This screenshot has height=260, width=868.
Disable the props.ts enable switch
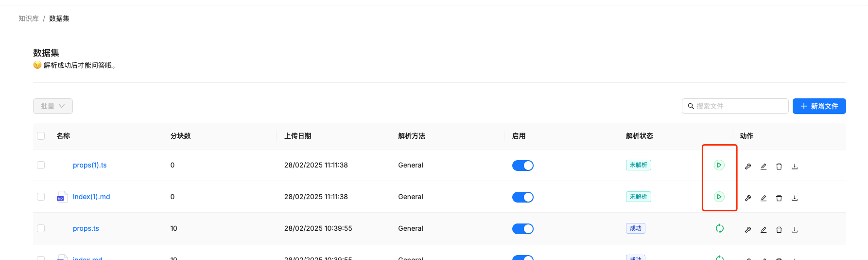pyautogui.click(x=523, y=229)
